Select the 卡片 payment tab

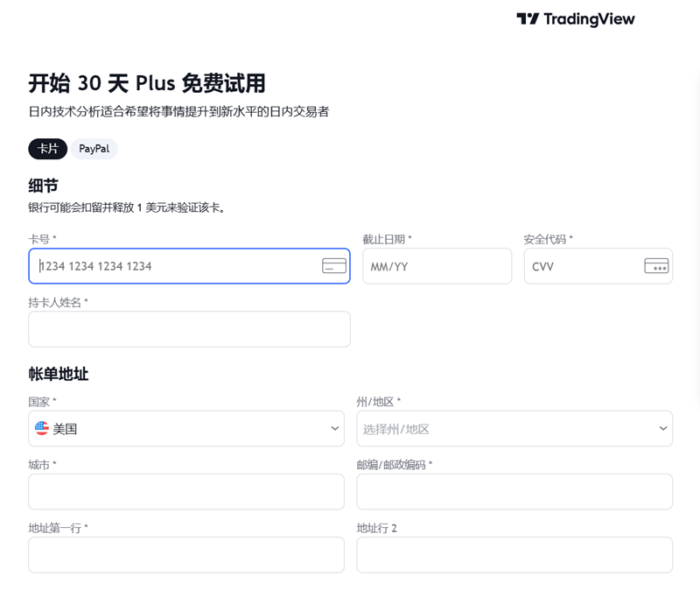(48, 149)
